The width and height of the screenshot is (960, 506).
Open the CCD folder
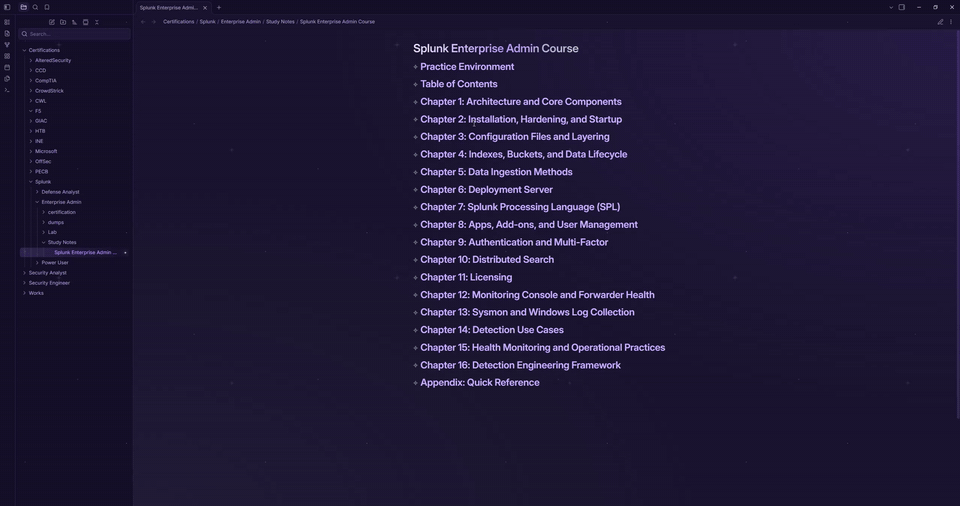coord(40,70)
